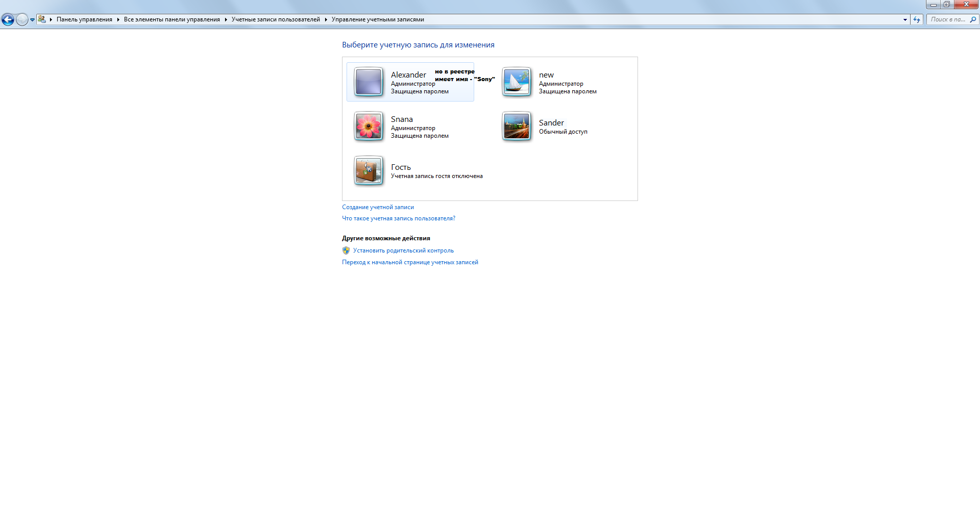Click the Alexander account name
980x530 pixels.
pos(408,75)
